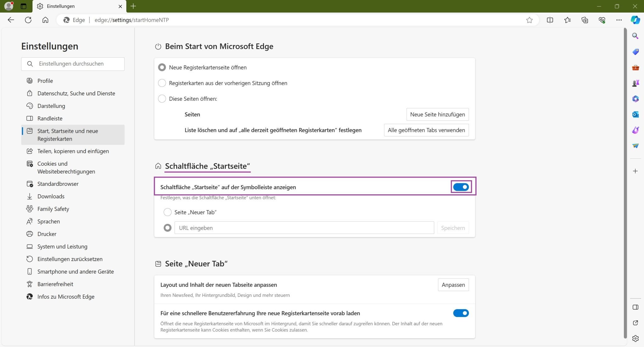Screen dimensions: 644x347
Task: Click the home button in toolbar
Action: pos(45,20)
